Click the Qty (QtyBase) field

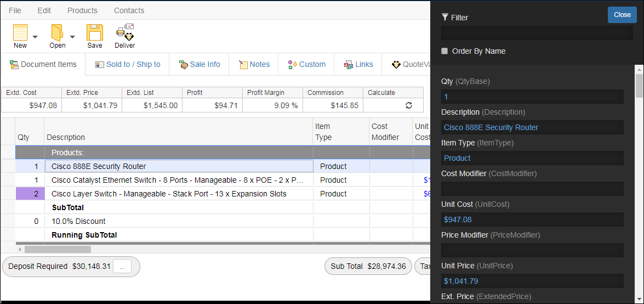click(532, 97)
